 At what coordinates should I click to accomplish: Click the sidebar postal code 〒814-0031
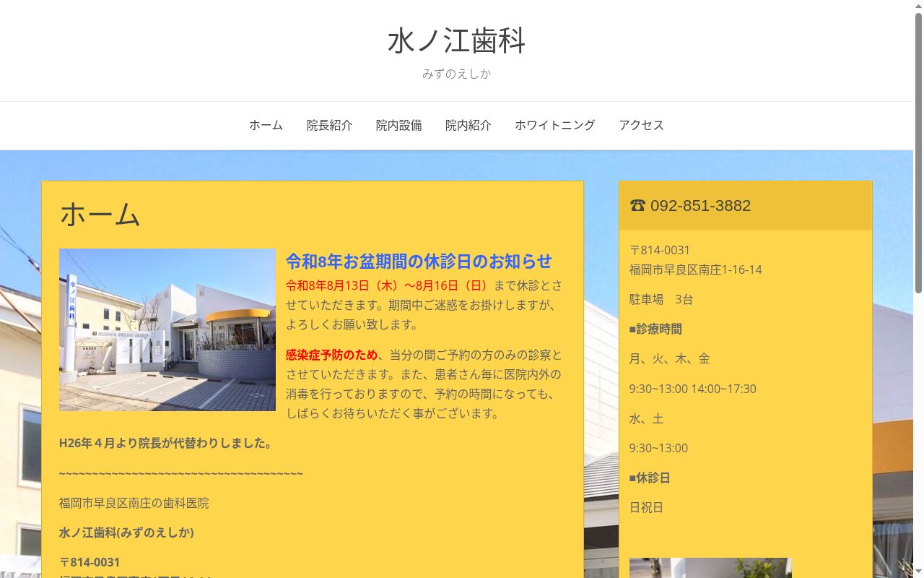pos(660,250)
